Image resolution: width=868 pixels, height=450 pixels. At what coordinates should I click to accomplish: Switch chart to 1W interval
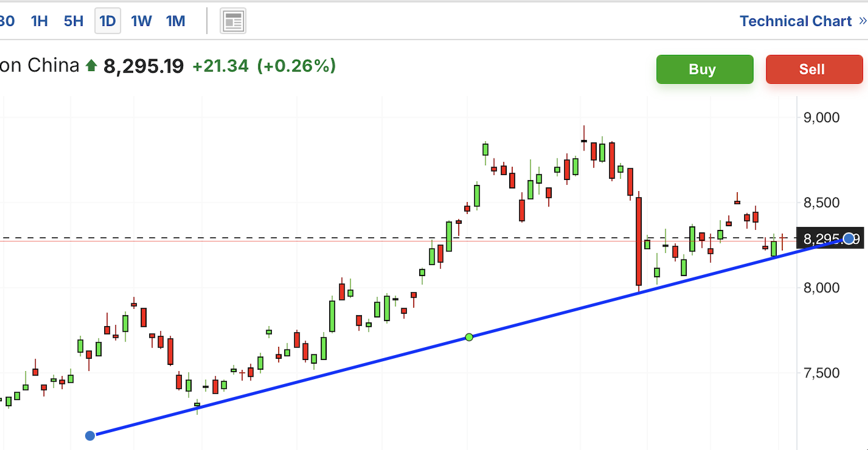point(141,21)
